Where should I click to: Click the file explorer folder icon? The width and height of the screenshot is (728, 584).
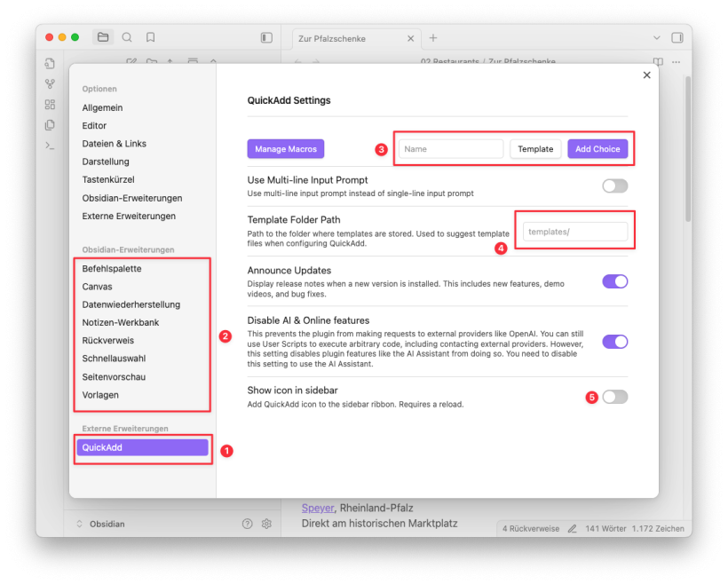coord(103,37)
